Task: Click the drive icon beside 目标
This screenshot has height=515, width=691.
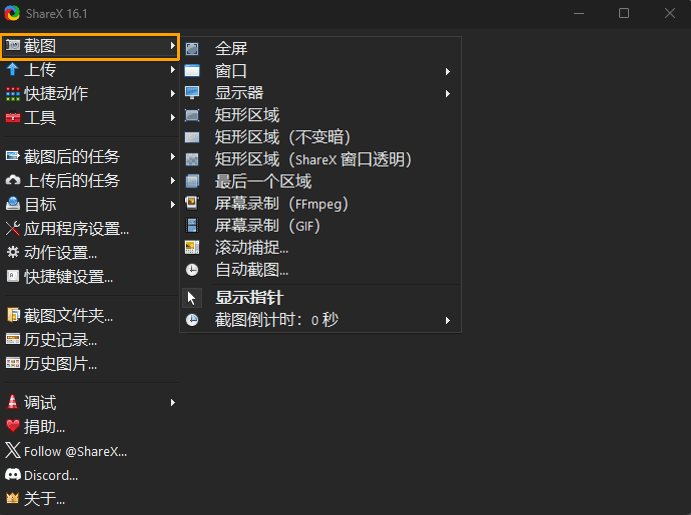Action: [x=13, y=204]
